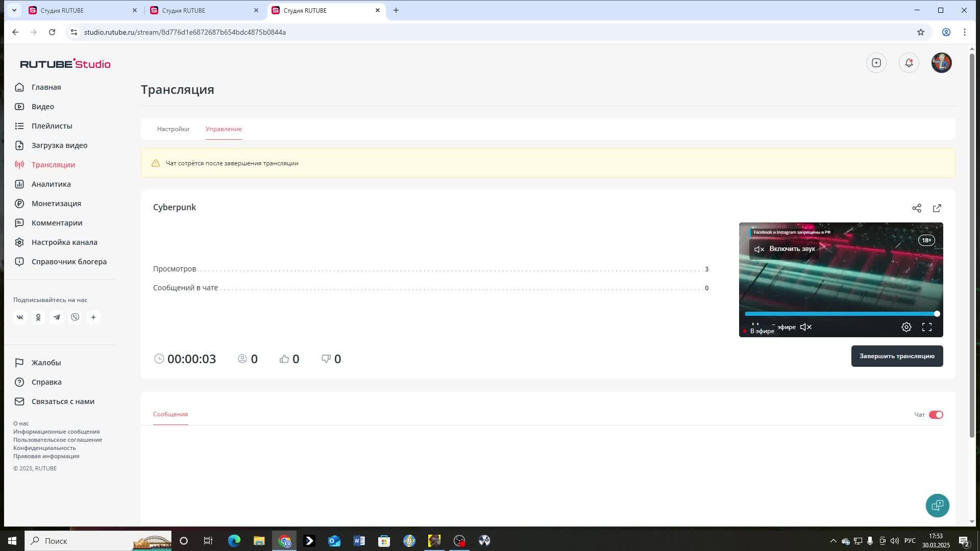Open stream in new window icon
Screen dimensions: 980x551
pyautogui.click(x=937, y=208)
